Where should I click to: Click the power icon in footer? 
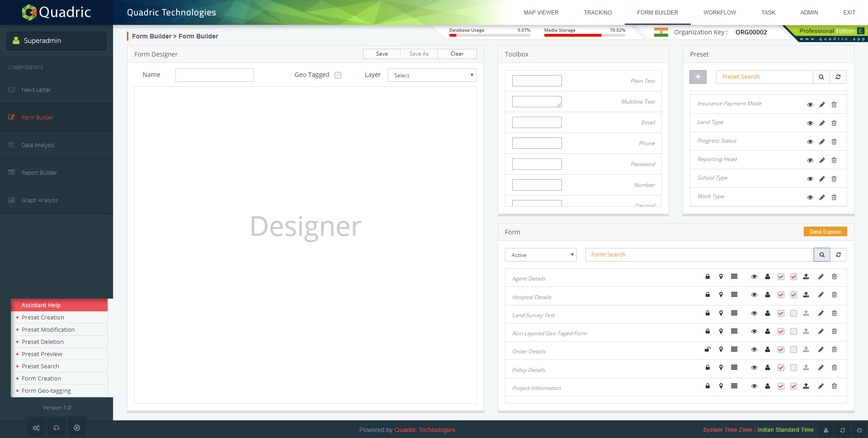[x=859, y=430]
